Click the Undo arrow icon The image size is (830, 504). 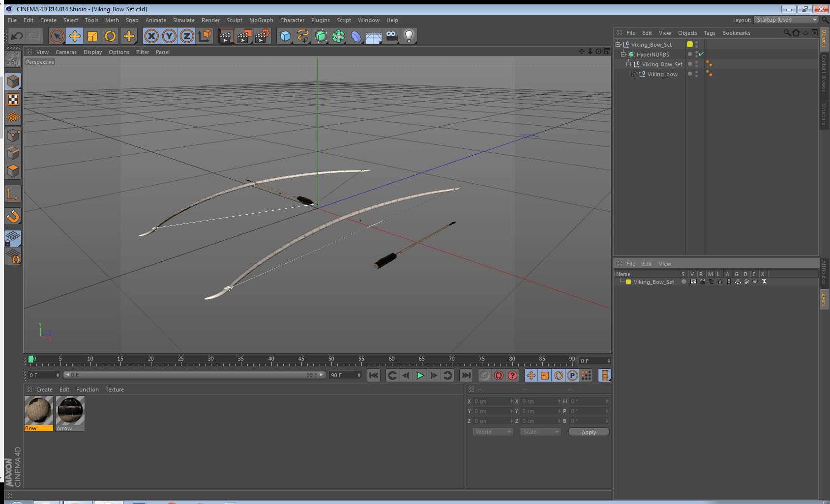[x=17, y=36]
